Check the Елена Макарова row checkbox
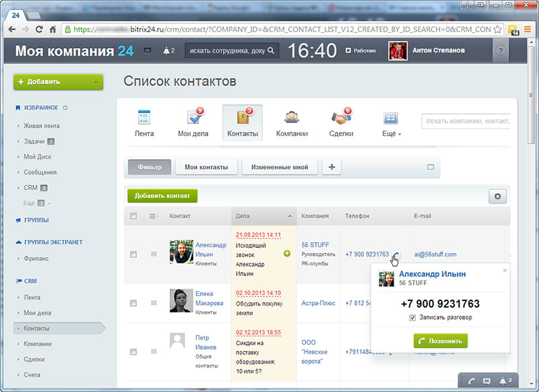 pos(133,303)
